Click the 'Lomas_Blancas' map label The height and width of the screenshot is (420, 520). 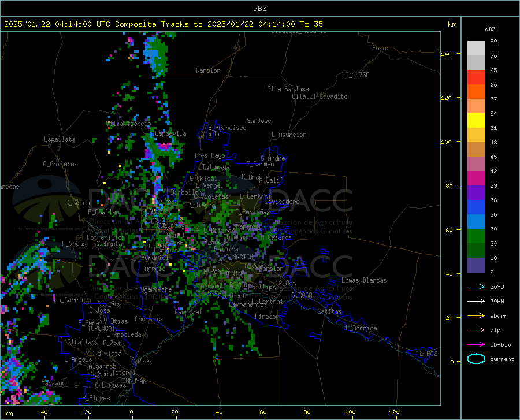coord(364,280)
